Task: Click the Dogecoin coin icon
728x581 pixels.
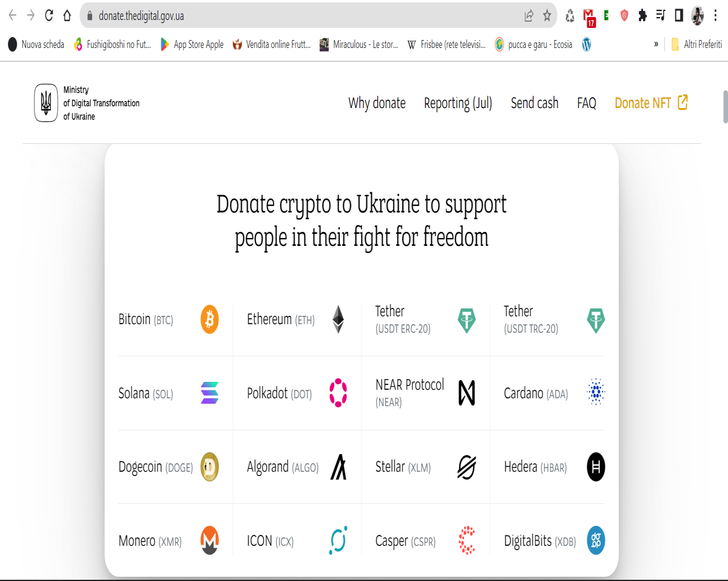Action: (x=209, y=467)
